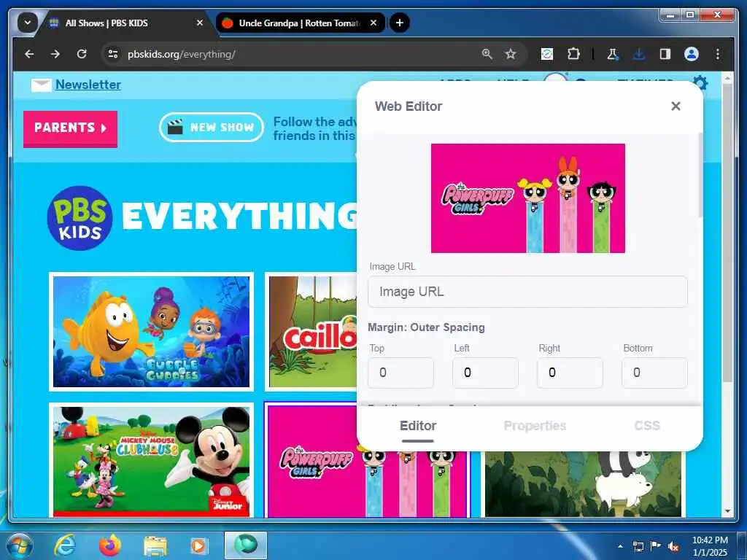Open the Chrome Labs flask icon
This screenshot has height=560, width=747.
click(613, 54)
